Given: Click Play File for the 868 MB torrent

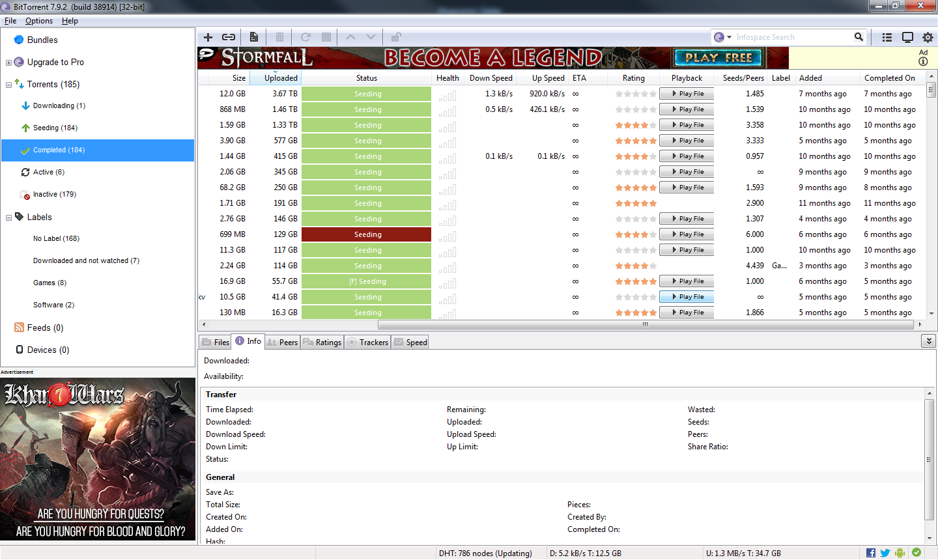Looking at the screenshot, I should [687, 109].
